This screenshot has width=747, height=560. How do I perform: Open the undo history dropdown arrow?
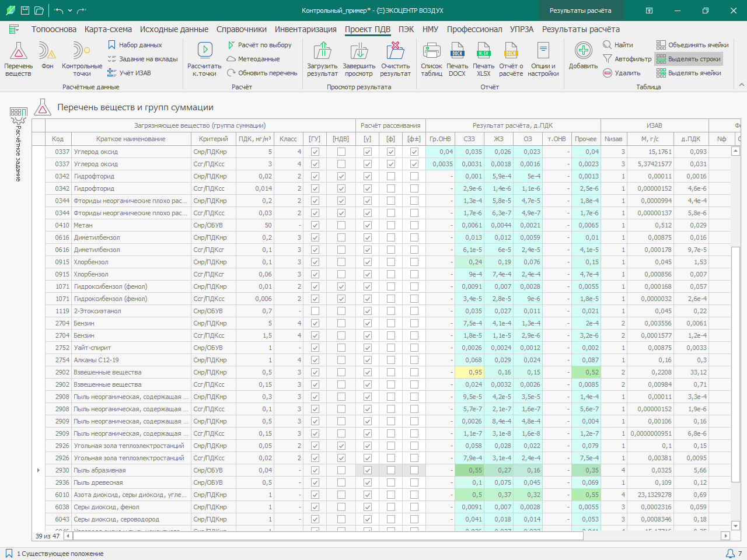(x=70, y=10)
